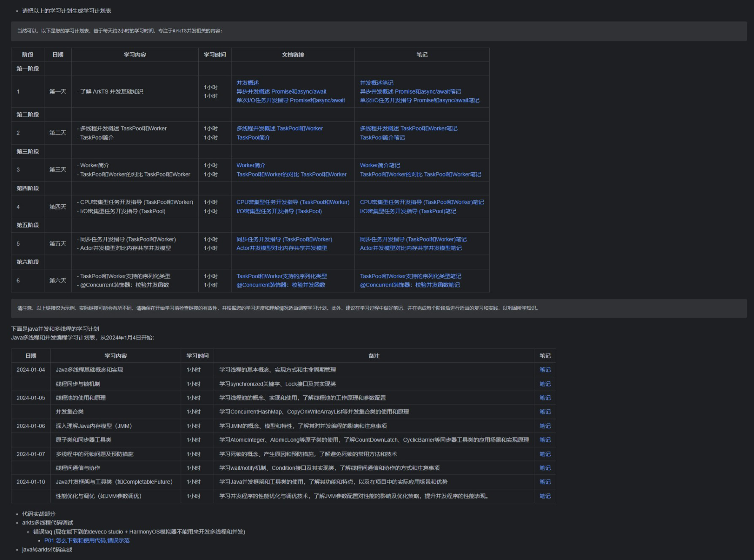The width and height of the screenshot is (754, 560).
Task: Open 笔记 link for 线程池的使用和原理 row
Action: (545, 398)
